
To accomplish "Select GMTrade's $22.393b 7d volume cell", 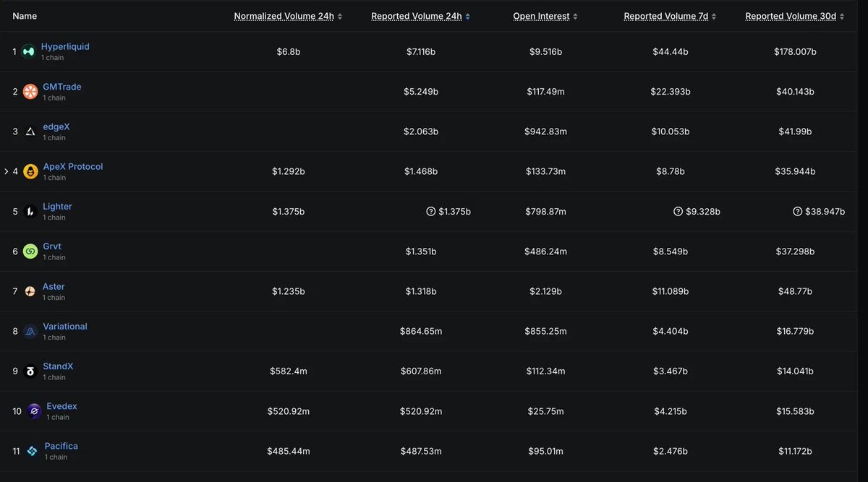I will coord(671,92).
